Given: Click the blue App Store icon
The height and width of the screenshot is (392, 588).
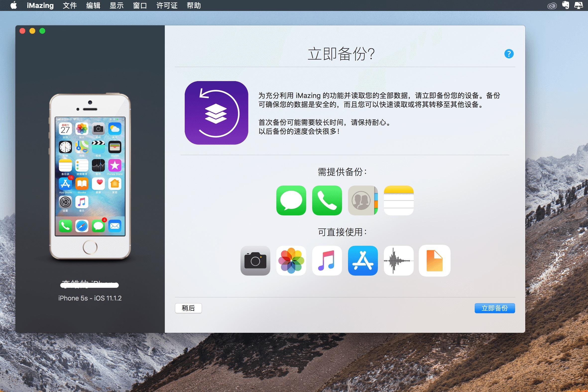Looking at the screenshot, I should tap(362, 260).
